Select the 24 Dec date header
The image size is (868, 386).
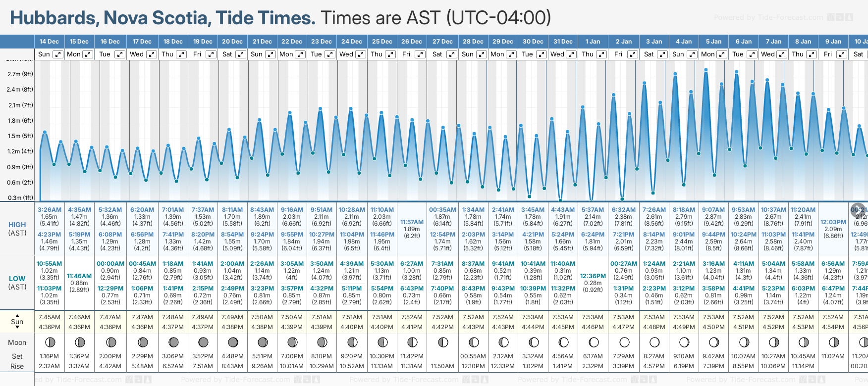click(x=352, y=42)
